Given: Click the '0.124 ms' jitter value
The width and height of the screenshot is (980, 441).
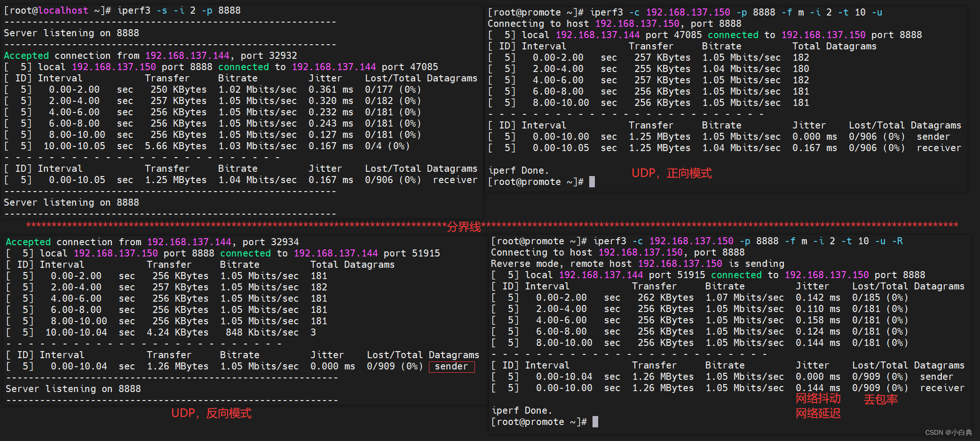Looking at the screenshot, I should click(x=818, y=331).
